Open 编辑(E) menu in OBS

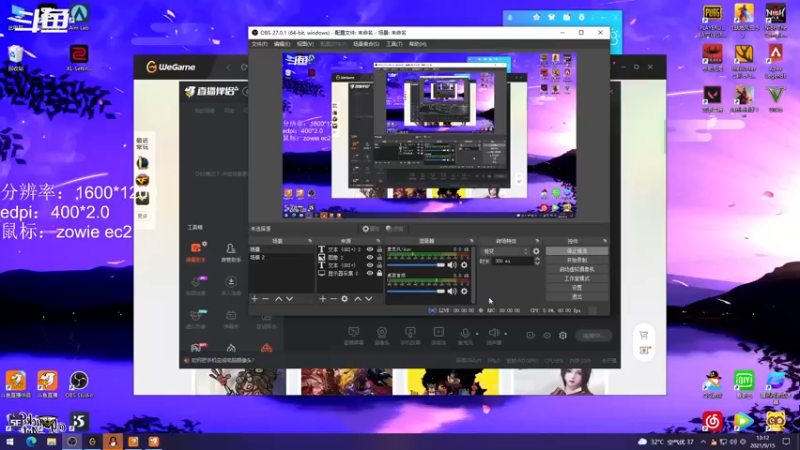[282, 44]
